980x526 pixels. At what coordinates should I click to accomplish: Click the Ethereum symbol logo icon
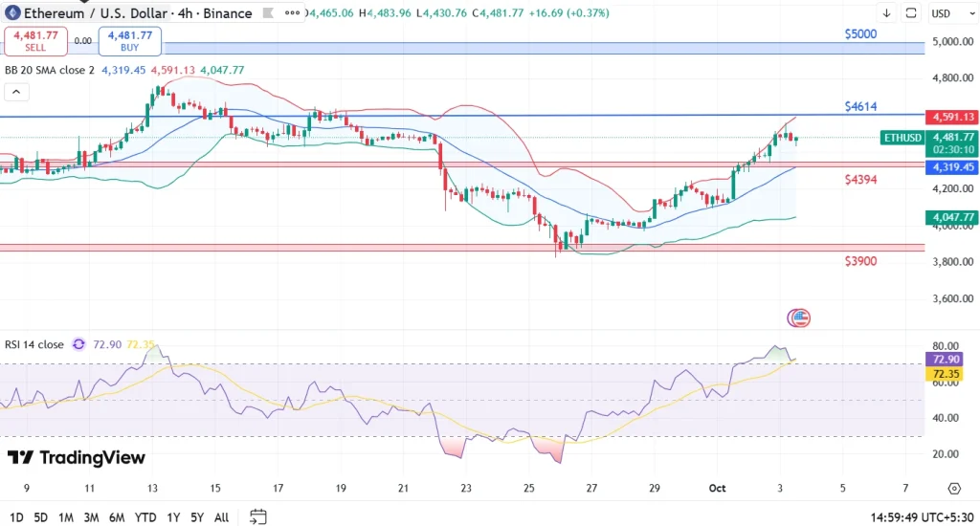11,13
